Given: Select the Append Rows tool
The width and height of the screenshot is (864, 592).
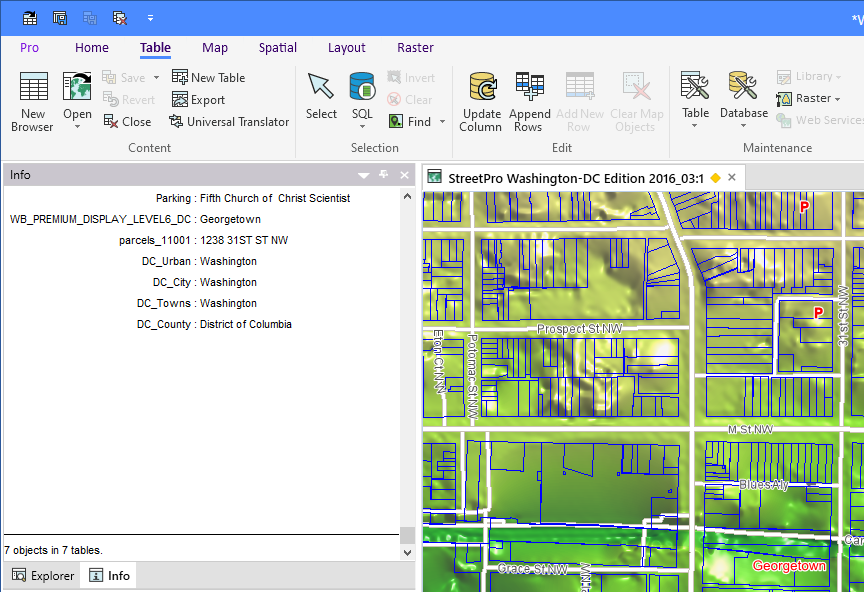Looking at the screenshot, I should [x=529, y=98].
